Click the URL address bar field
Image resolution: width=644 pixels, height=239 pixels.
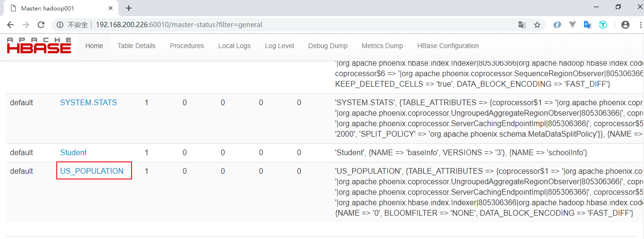(286, 25)
